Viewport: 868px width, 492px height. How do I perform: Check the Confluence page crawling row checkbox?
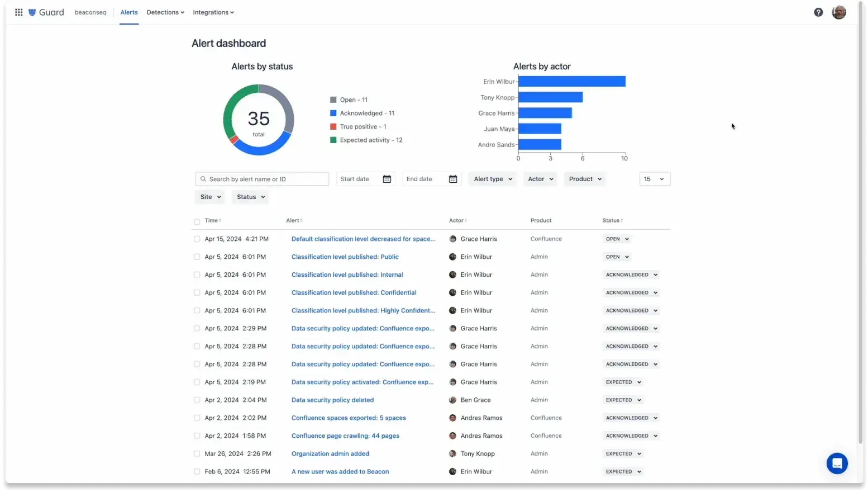click(197, 436)
